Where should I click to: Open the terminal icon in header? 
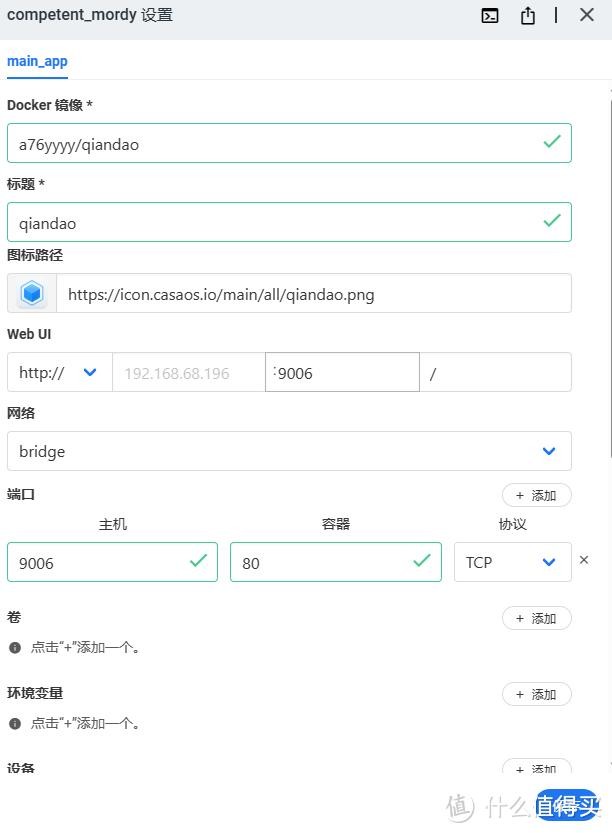pyautogui.click(x=489, y=16)
